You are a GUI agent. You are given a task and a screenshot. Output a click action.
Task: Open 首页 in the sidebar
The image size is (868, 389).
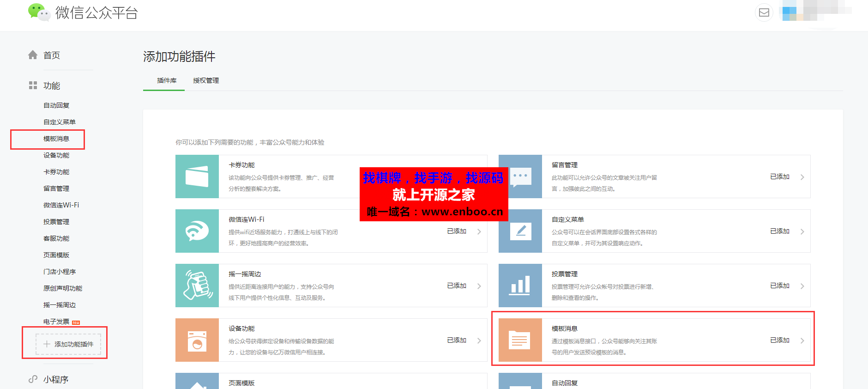pyautogui.click(x=52, y=55)
